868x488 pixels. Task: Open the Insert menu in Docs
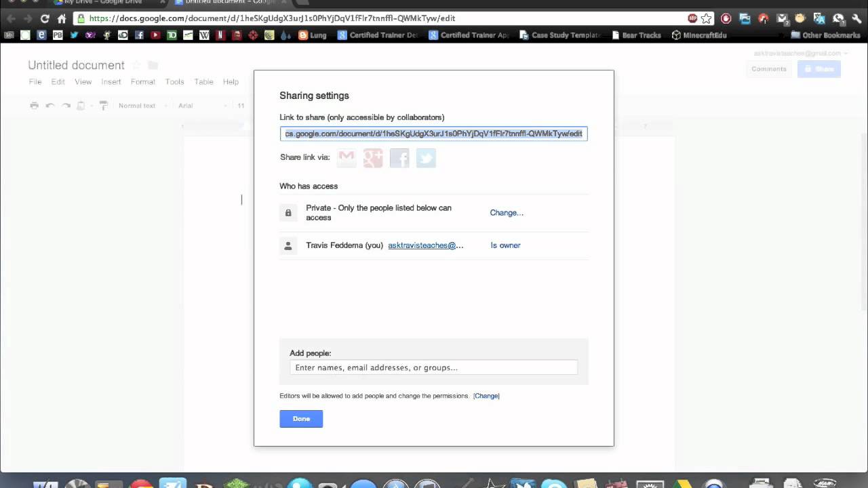pos(111,81)
